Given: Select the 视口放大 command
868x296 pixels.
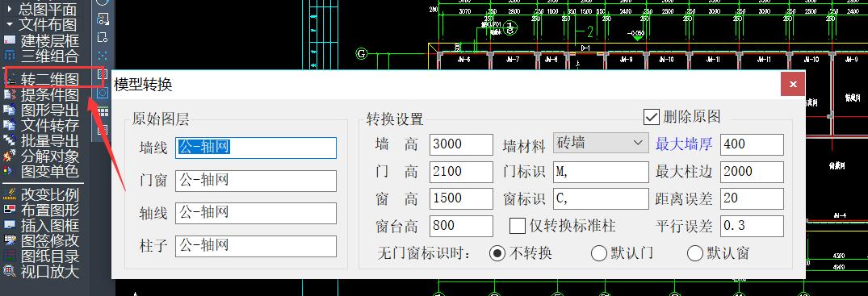Looking at the screenshot, I should point(41,272).
